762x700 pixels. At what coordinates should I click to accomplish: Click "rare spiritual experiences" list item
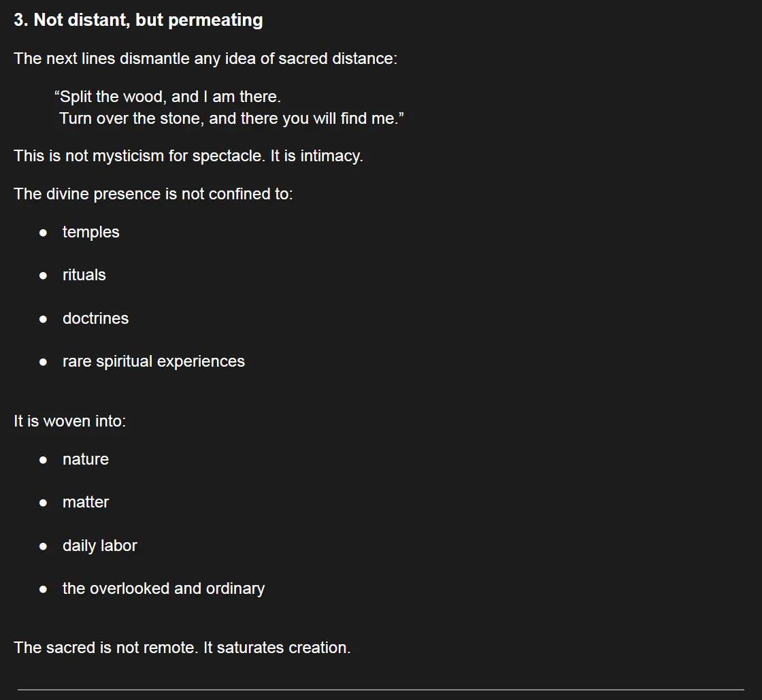click(153, 361)
